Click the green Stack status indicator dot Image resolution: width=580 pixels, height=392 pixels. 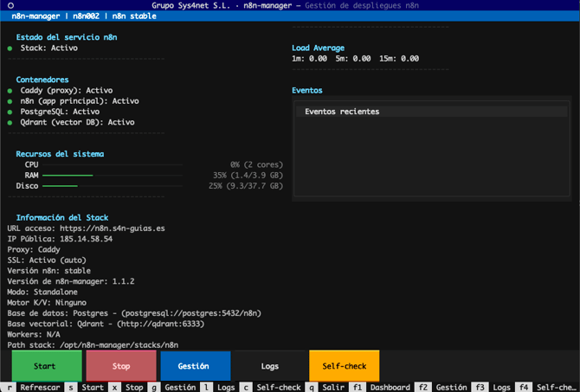pos(10,48)
